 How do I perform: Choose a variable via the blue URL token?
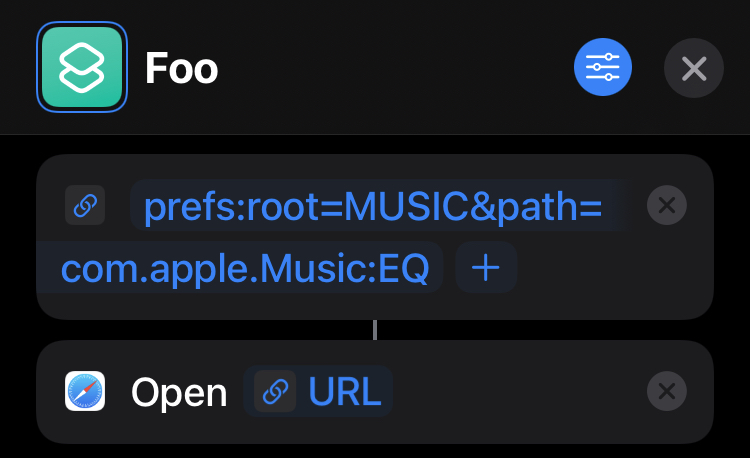coord(344,391)
